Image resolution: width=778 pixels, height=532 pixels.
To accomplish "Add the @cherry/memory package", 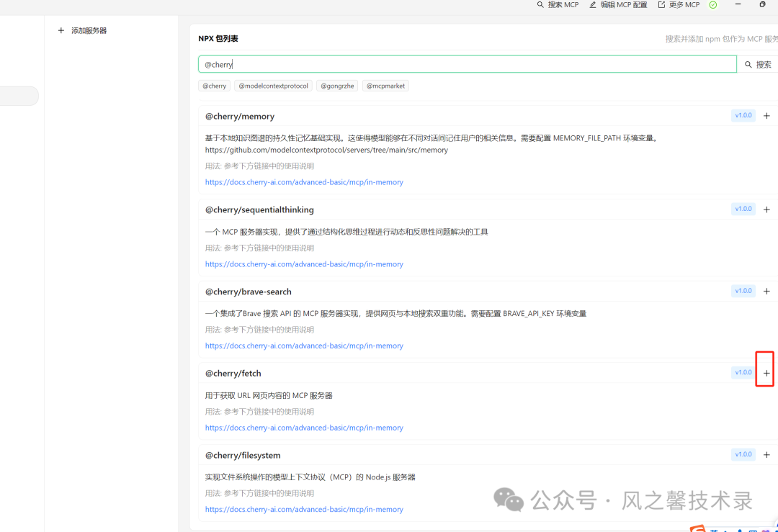I will click(x=766, y=115).
